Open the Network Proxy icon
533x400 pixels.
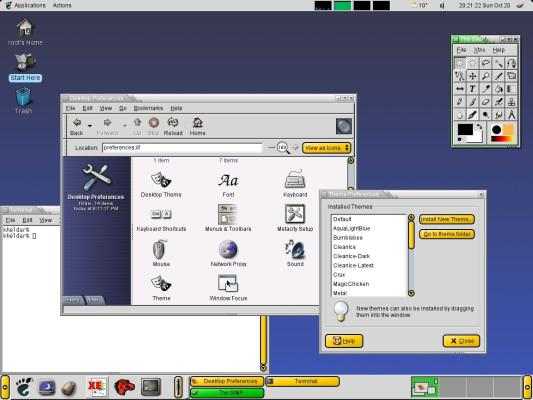point(228,253)
